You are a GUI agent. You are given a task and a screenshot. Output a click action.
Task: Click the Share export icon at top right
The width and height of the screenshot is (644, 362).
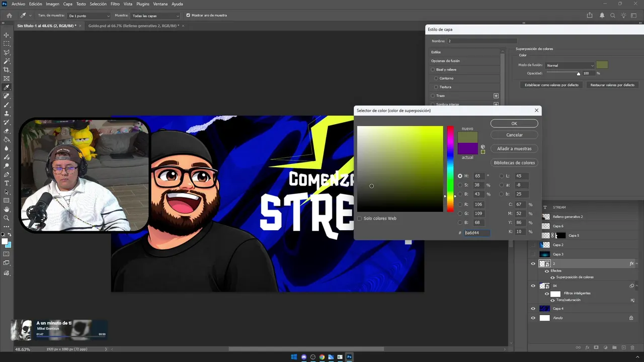point(589,16)
